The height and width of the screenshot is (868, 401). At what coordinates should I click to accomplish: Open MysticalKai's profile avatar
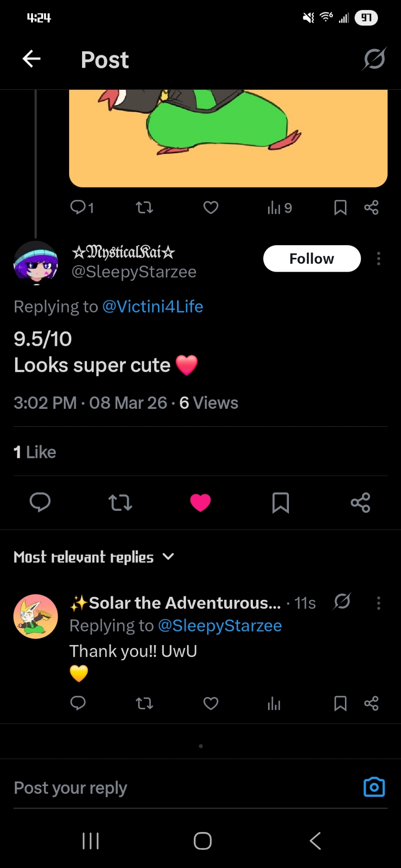pos(36,262)
